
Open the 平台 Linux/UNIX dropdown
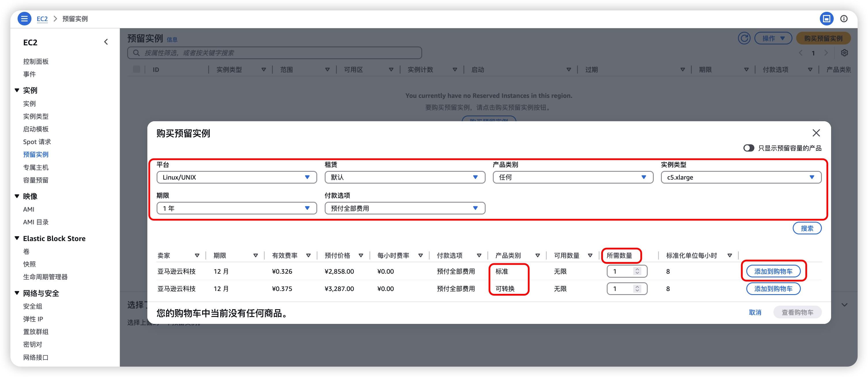(x=236, y=177)
